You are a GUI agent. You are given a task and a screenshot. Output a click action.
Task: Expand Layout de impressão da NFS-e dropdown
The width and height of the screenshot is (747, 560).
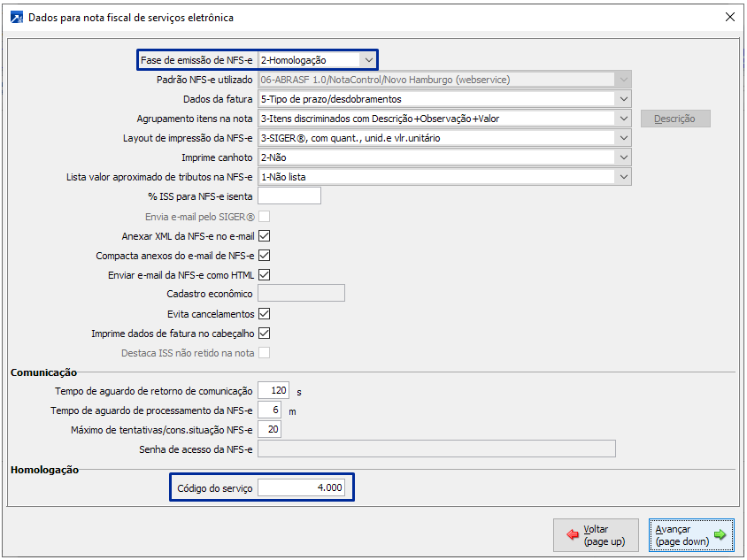click(x=624, y=138)
